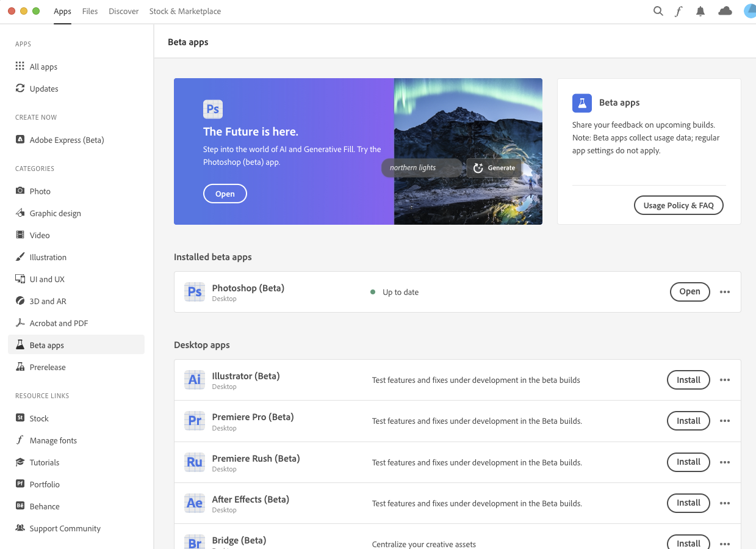Select All apps in sidebar
756x549 pixels.
click(x=76, y=67)
